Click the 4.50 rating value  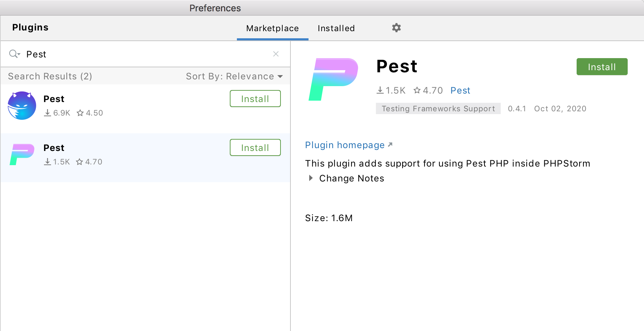coord(94,113)
